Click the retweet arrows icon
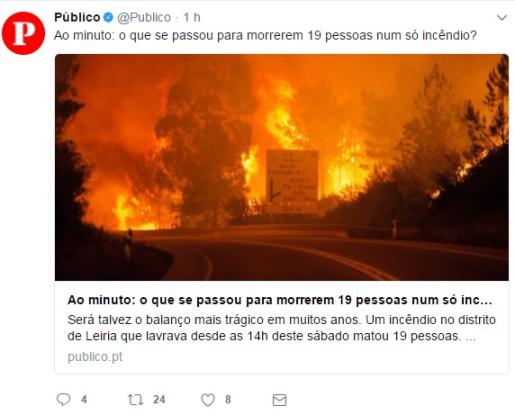515x415 pixels. coord(135,399)
